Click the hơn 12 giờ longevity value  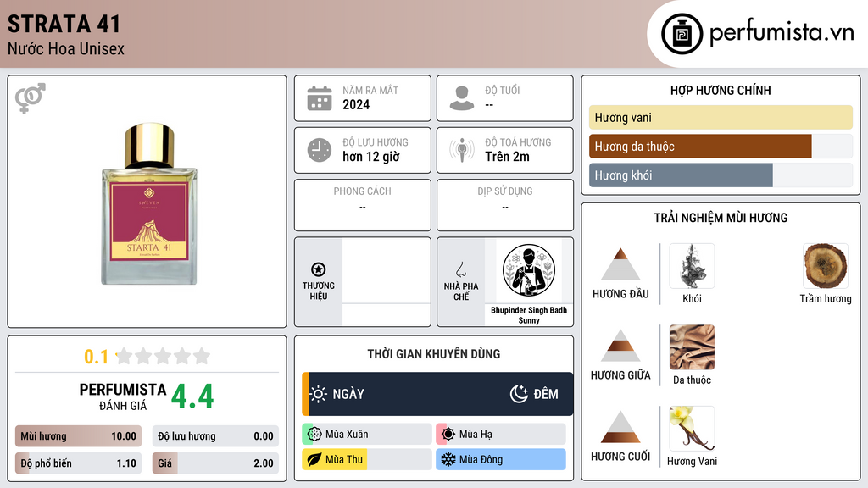[x=371, y=157]
